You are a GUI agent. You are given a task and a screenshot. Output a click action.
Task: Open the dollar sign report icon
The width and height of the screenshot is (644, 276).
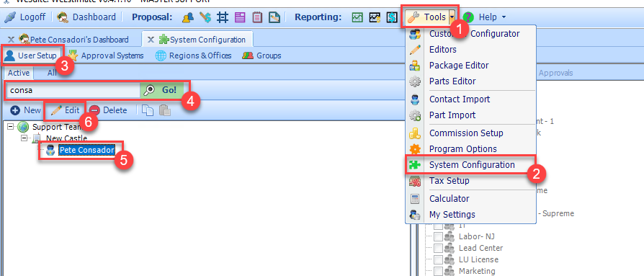[392, 17]
